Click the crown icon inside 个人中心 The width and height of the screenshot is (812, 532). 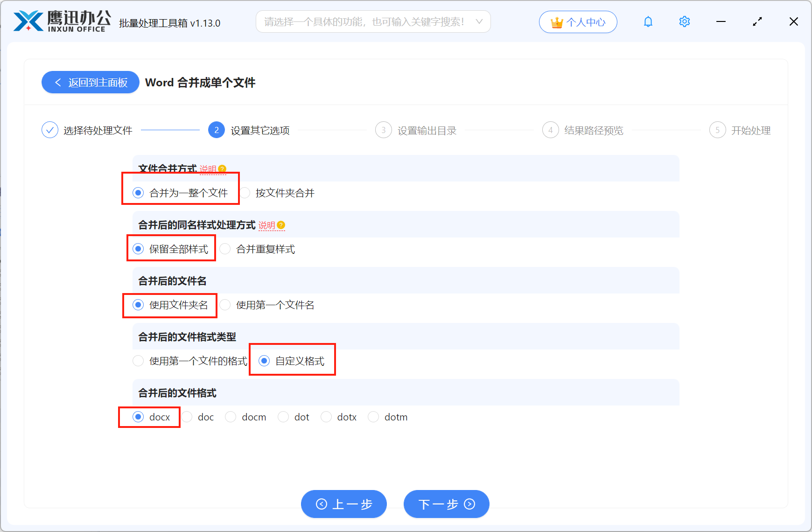tap(556, 21)
